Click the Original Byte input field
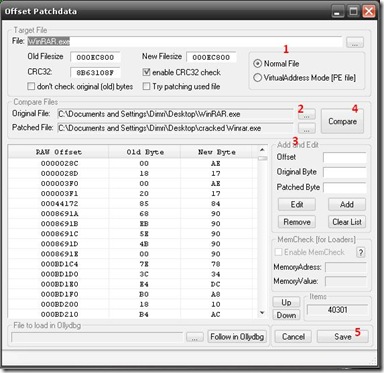The image size is (384, 373). coord(345,172)
